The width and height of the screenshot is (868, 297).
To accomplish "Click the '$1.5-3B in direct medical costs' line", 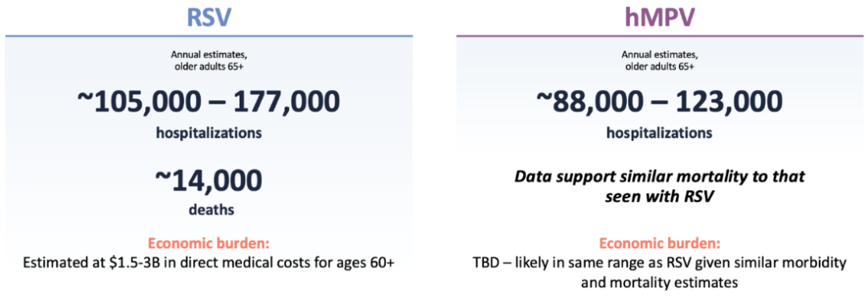I will (x=208, y=262).
